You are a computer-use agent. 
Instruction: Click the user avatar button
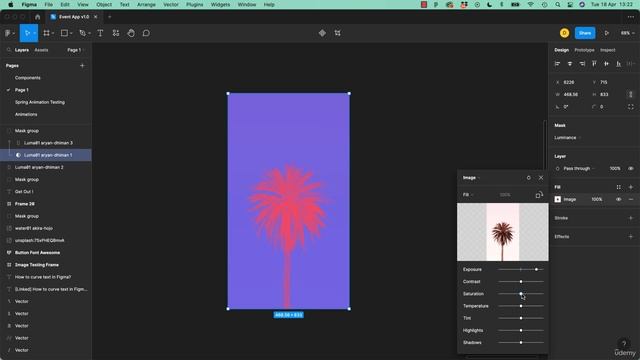pyautogui.click(x=564, y=33)
